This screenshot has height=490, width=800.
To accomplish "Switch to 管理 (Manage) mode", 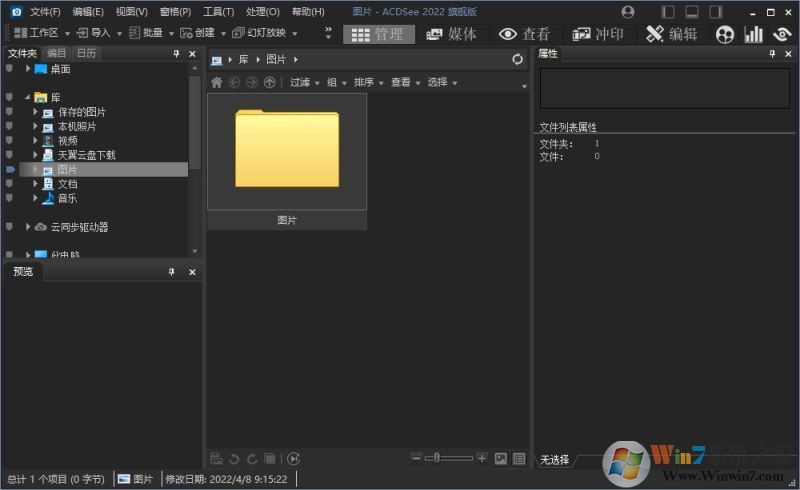I will tap(377, 34).
